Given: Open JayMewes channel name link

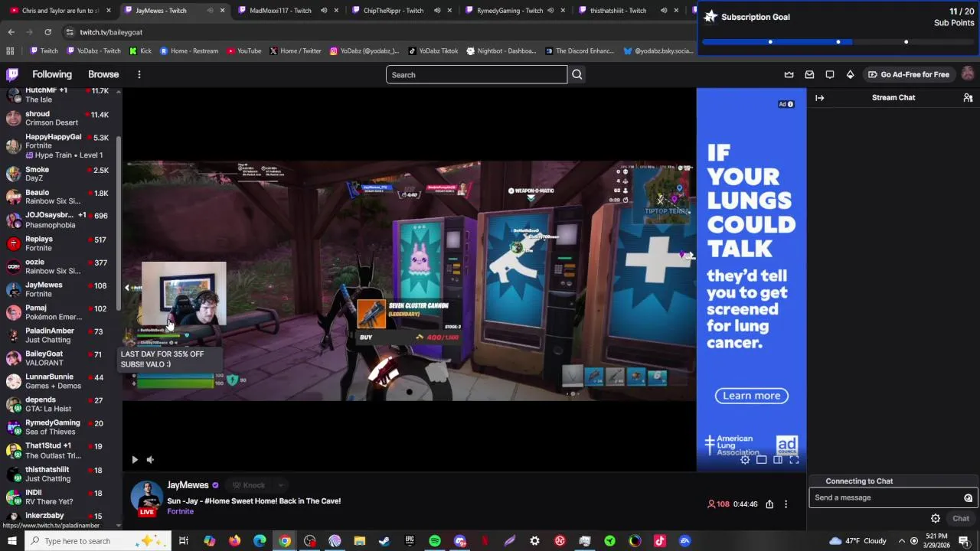Looking at the screenshot, I should [188, 485].
